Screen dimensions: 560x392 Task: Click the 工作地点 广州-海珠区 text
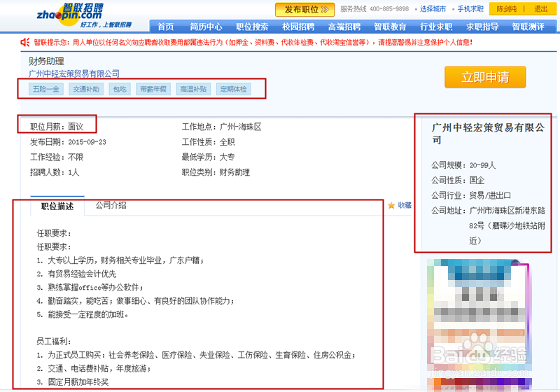(x=221, y=127)
